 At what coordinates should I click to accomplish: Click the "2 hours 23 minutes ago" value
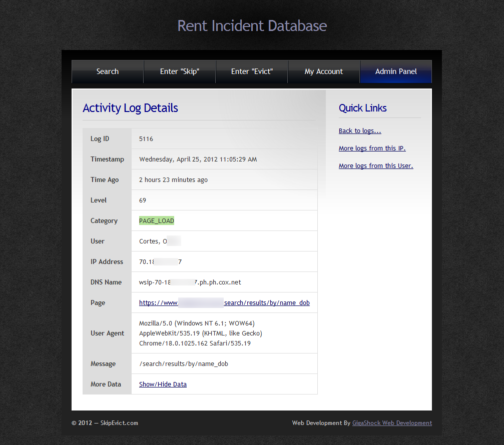click(x=173, y=180)
